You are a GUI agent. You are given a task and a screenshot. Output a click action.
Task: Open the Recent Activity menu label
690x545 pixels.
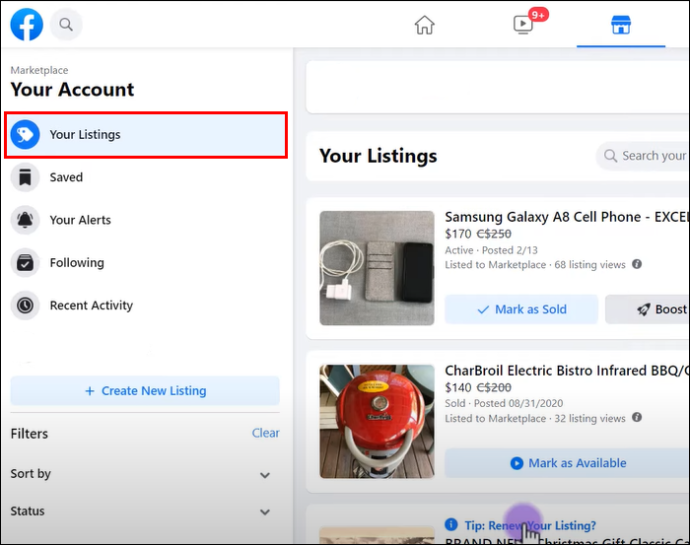(x=91, y=306)
